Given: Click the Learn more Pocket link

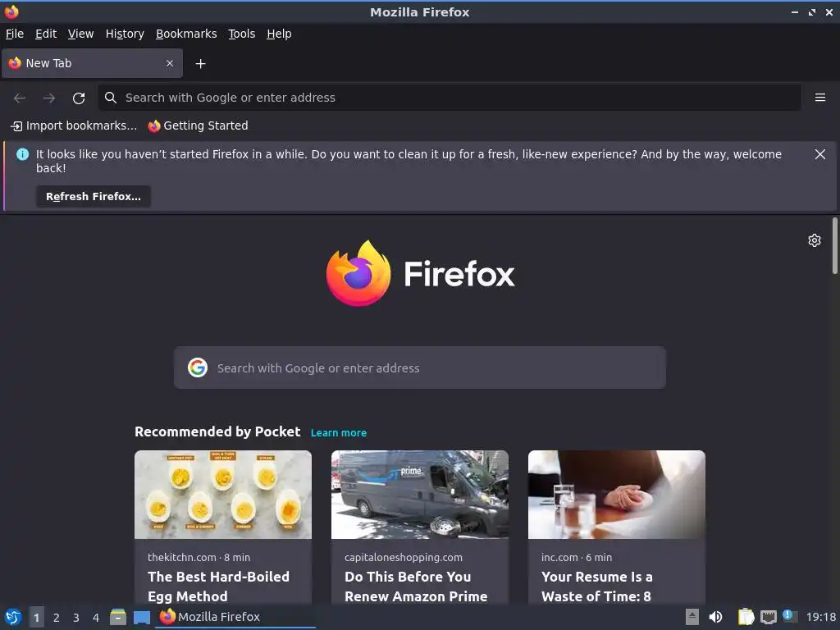Looking at the screenshot, I should click(x=339, y=433).
